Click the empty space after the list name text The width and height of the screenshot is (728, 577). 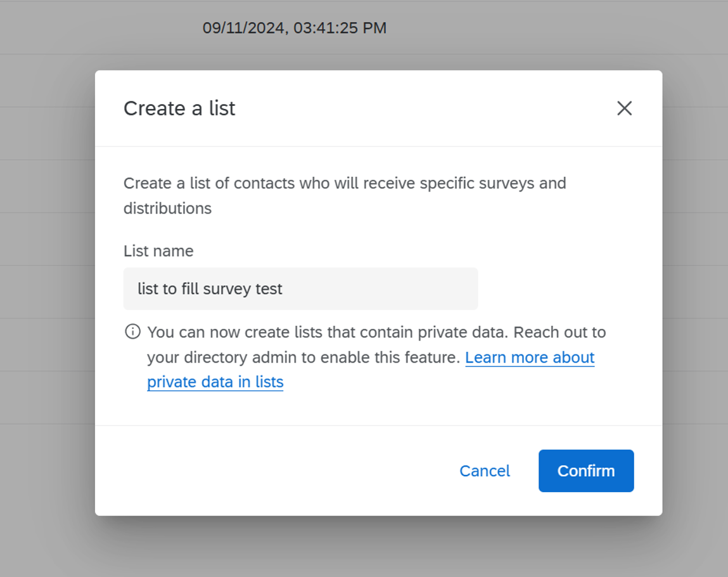coord(393,289)
